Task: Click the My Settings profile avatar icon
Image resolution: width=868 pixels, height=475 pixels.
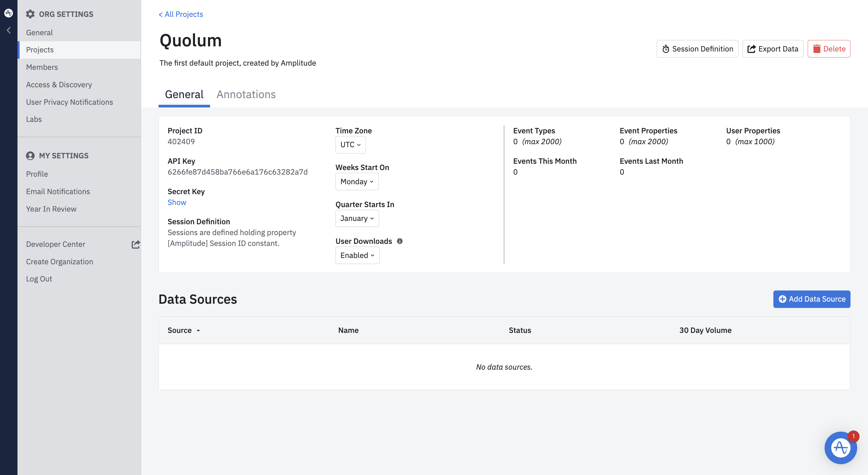Action: pos(30,156)
